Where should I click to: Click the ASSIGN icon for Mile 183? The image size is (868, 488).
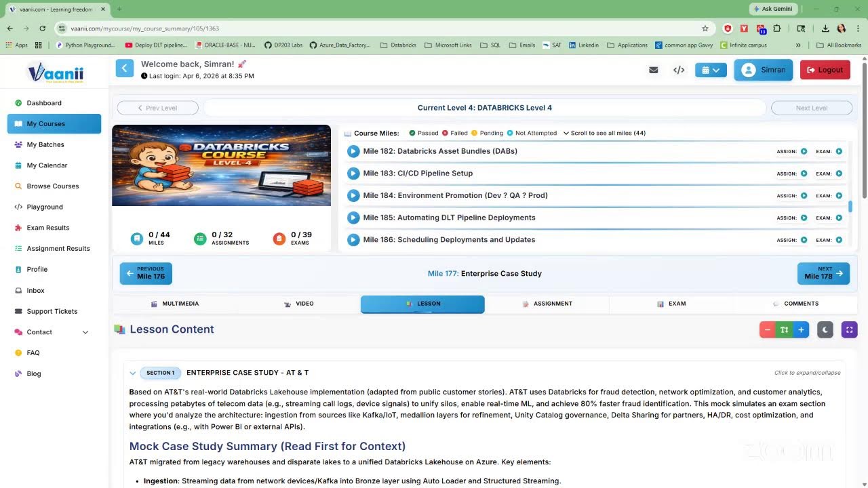coord(804,174)
